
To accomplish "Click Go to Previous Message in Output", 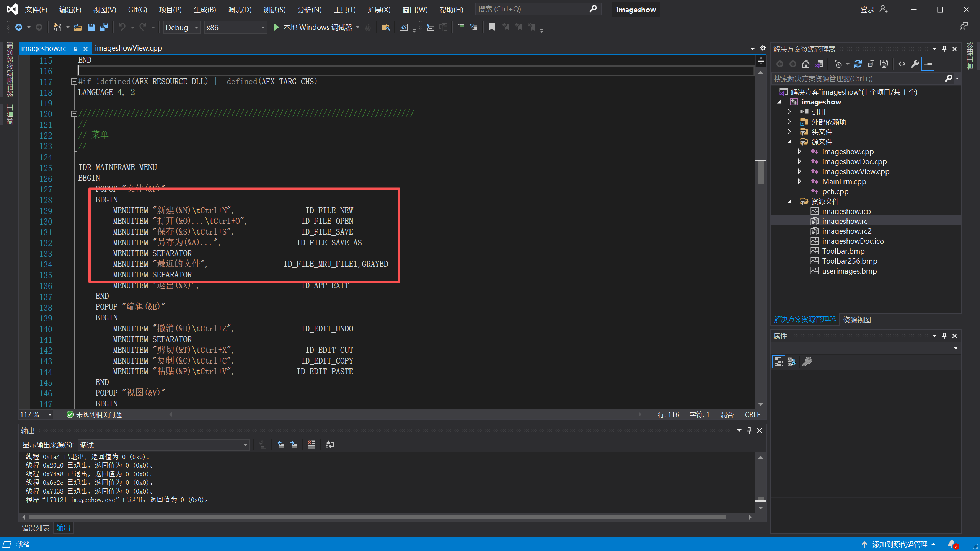I will 281,445.
